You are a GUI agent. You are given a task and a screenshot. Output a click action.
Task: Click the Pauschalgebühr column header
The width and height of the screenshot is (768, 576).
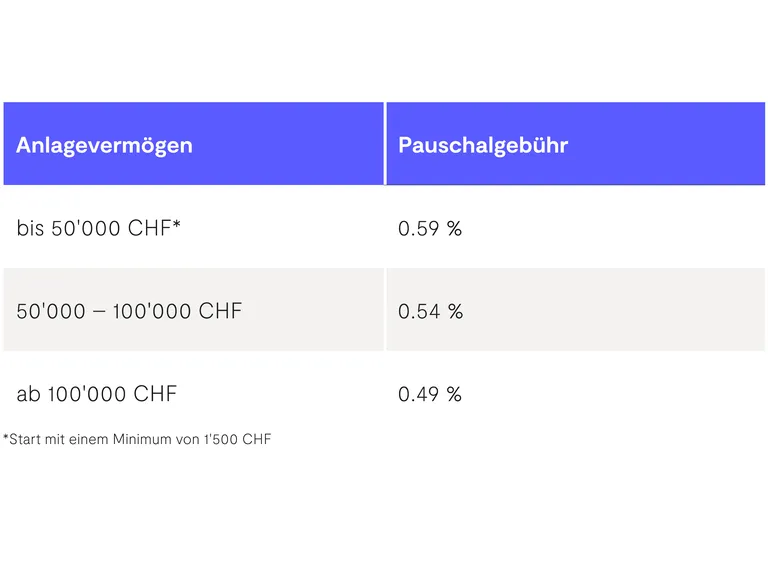483,145
